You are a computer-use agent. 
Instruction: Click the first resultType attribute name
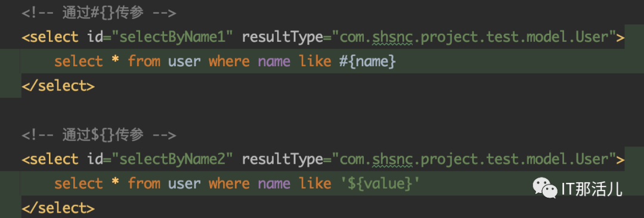coord(283,38)
